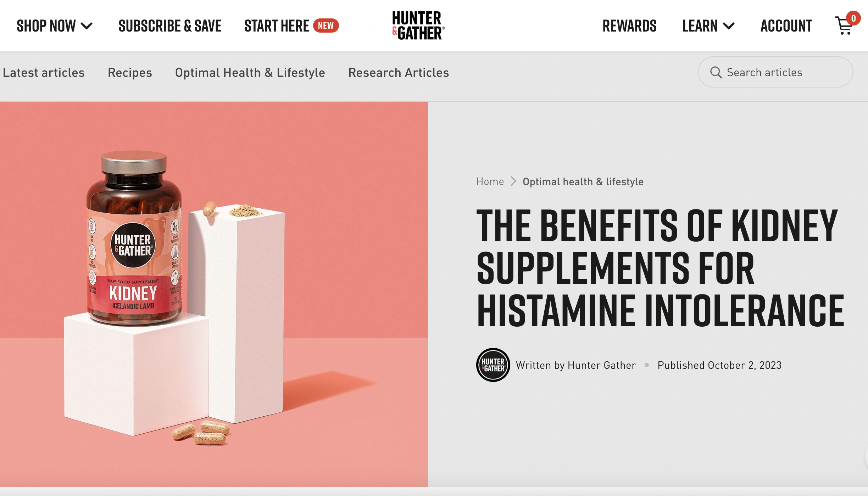Open the shopping cart icon

point(844,26)
